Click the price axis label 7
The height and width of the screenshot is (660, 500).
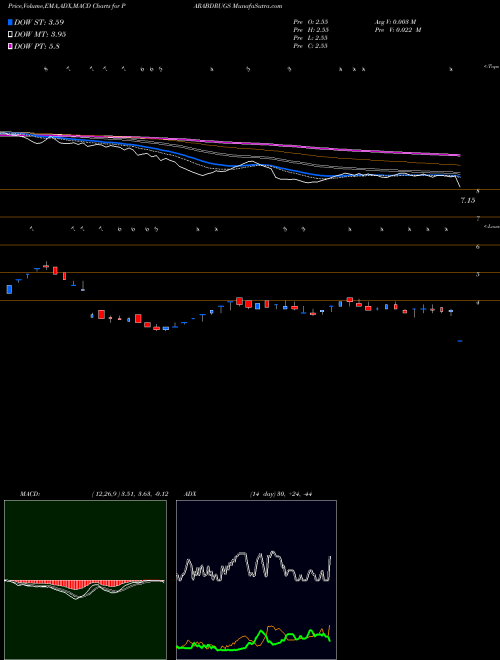pos(478,219)
